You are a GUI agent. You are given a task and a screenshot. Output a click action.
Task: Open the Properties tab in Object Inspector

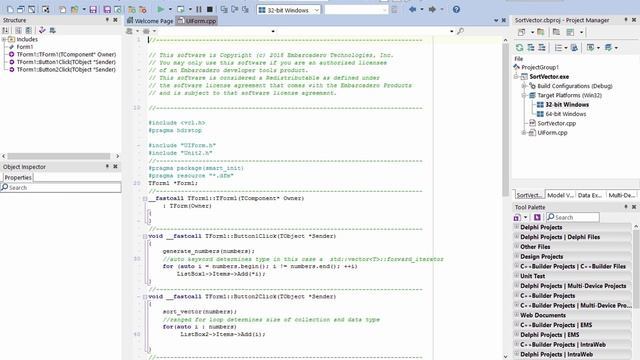point(18,178)
